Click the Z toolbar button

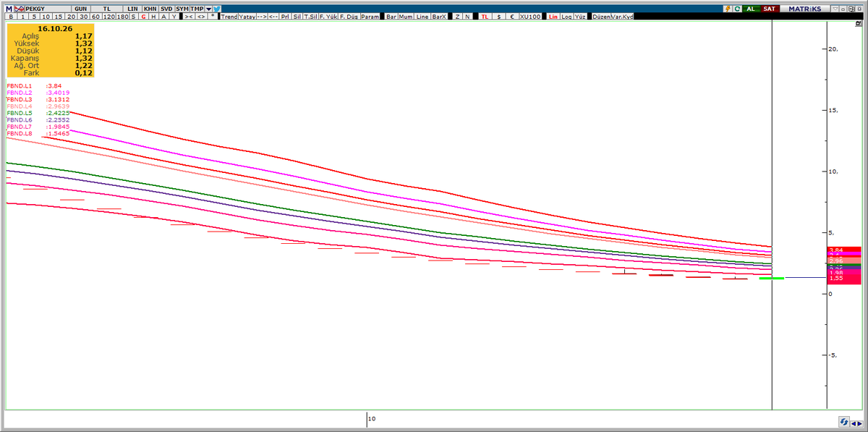pos(457,16)
